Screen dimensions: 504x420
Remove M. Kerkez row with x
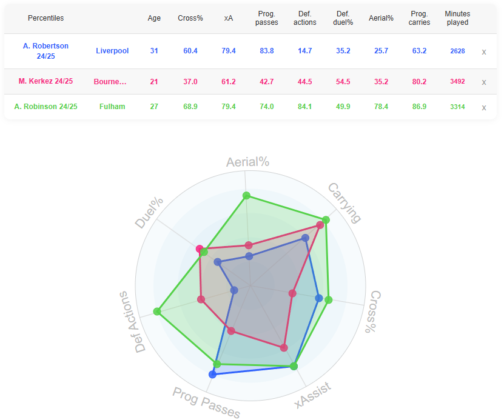[484, 82]
